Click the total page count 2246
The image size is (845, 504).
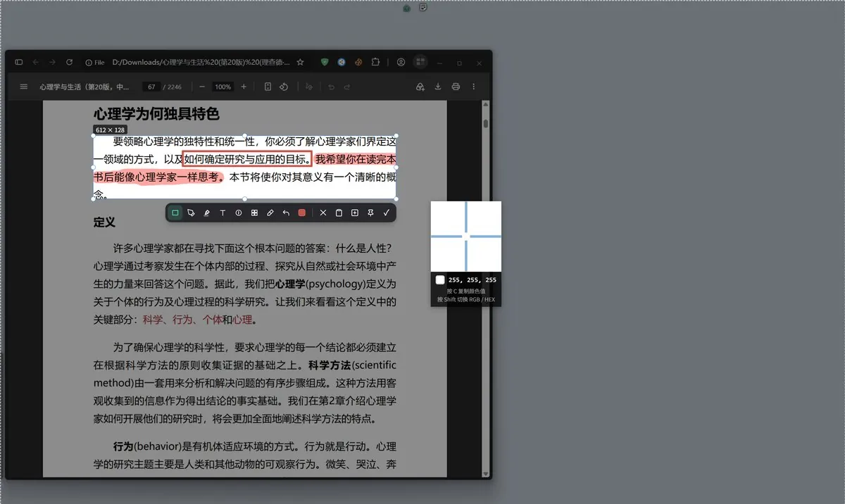175,87
